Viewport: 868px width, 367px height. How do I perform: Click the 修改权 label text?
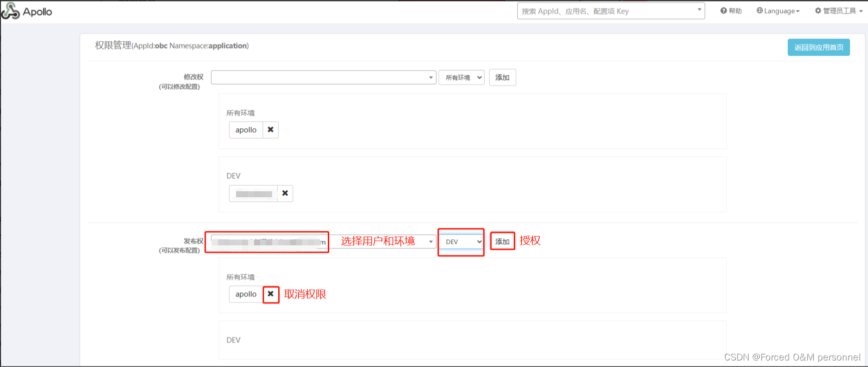click(x=193, y=77)
